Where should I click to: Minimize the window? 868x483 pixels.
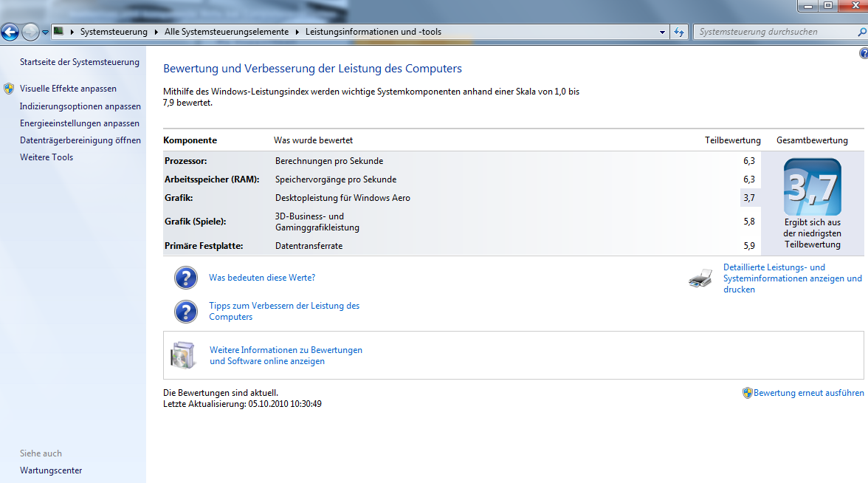pos(808,6)
